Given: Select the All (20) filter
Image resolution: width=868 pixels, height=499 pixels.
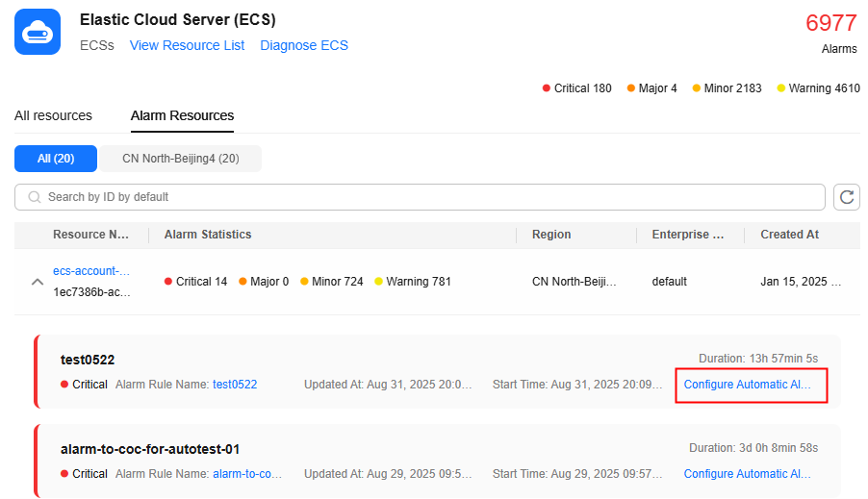Looking at the screenshot, I should tap(56, 158).
